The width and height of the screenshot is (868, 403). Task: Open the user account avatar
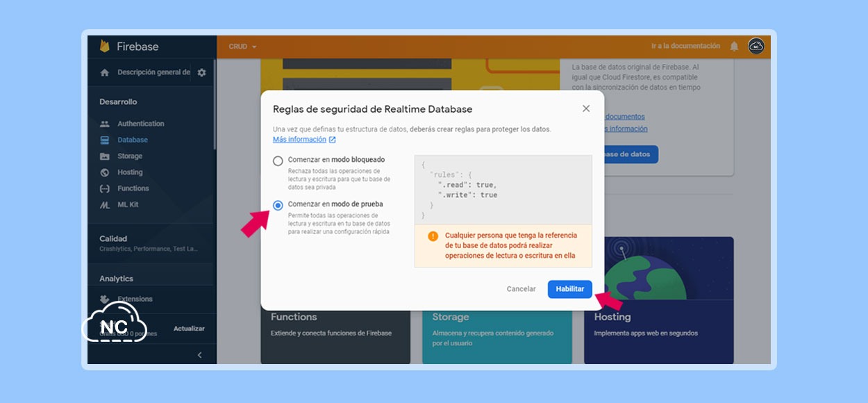coord(756,47)
